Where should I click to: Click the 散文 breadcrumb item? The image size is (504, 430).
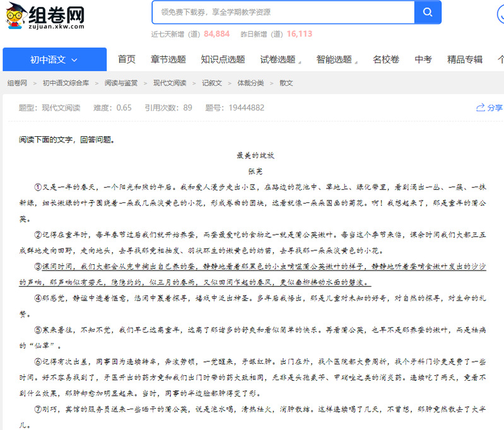[x=286, y=83]
